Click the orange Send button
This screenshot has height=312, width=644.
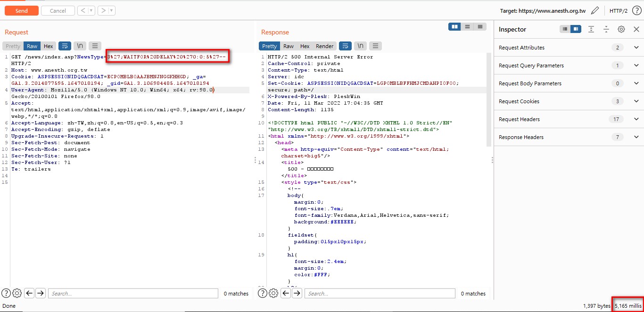point(21,10)
